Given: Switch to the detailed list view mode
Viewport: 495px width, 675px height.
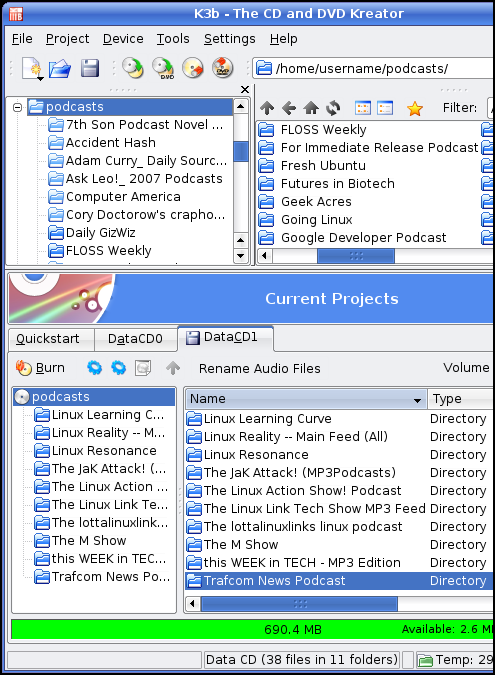Looking at the screenshot, I should (x=385, y=108).
